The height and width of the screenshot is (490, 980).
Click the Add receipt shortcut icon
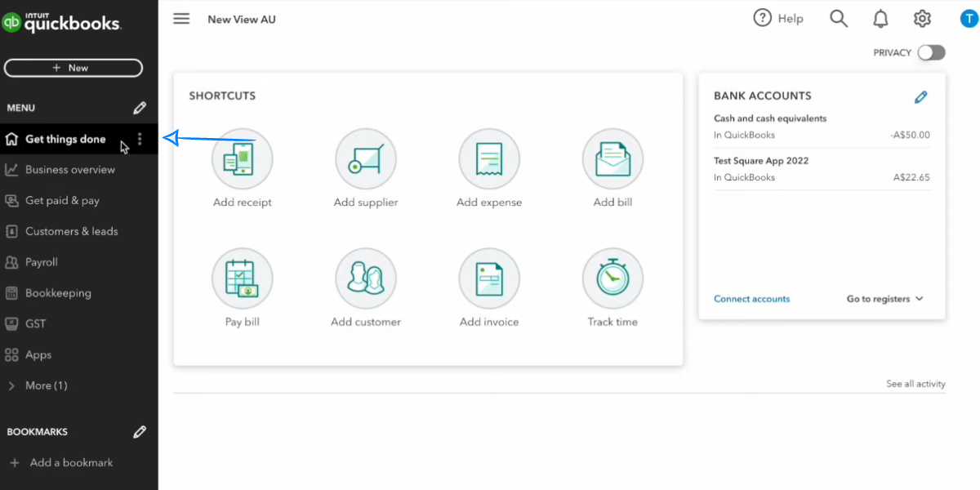pos(243,160)
